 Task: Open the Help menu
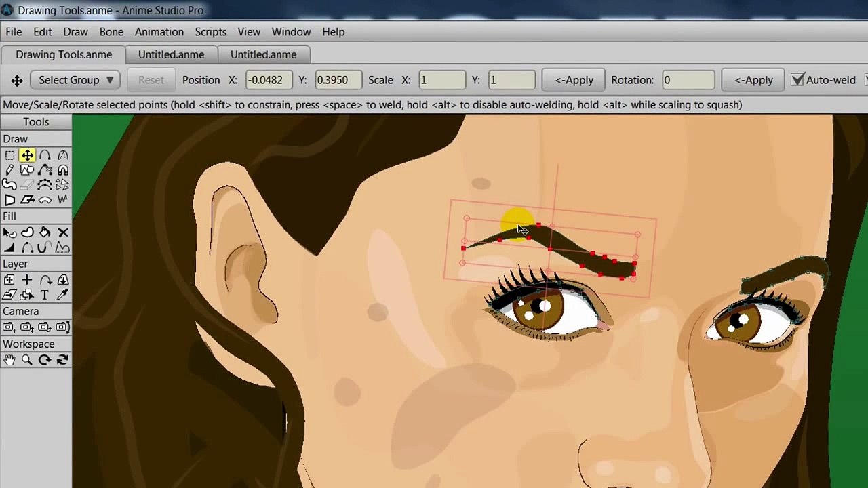(x=333, y=32)
